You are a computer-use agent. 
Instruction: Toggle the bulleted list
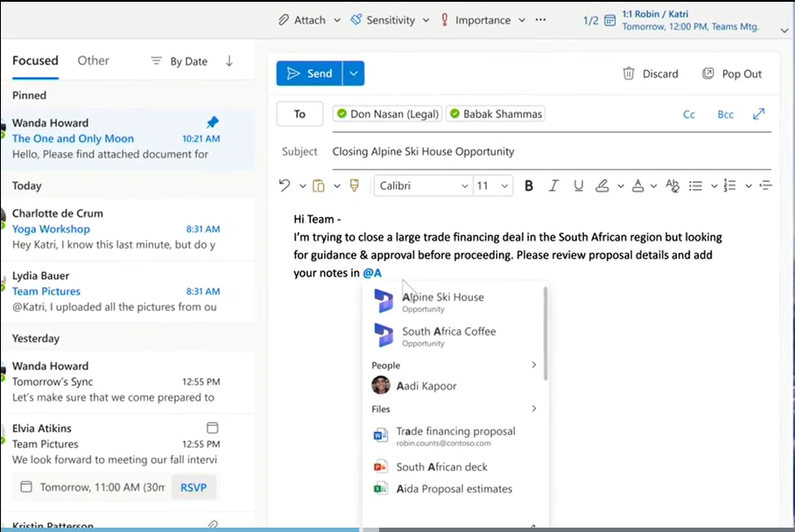695,186
